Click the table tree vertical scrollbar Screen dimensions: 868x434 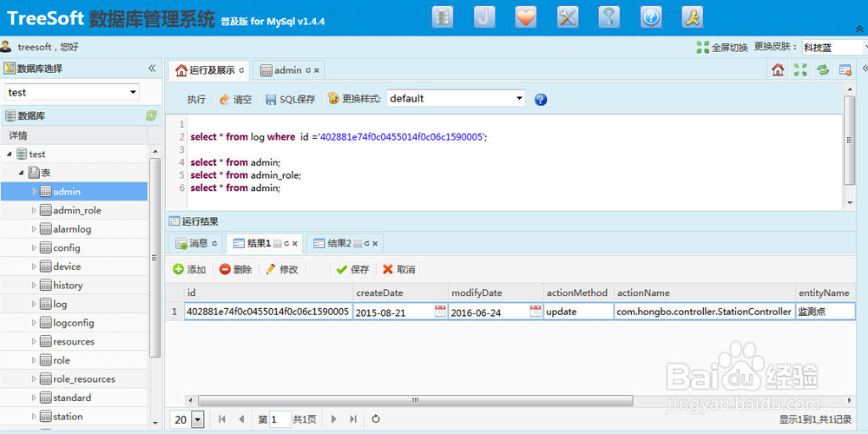pos(155,258)
